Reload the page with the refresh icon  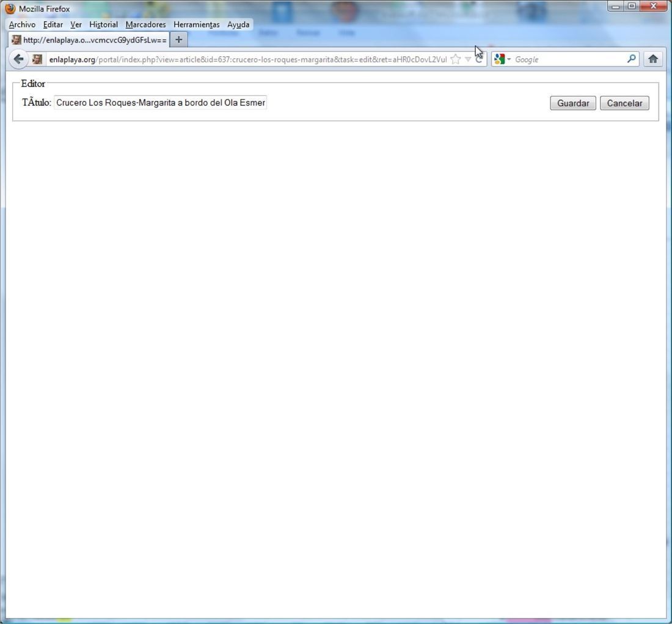coord(479,59)
